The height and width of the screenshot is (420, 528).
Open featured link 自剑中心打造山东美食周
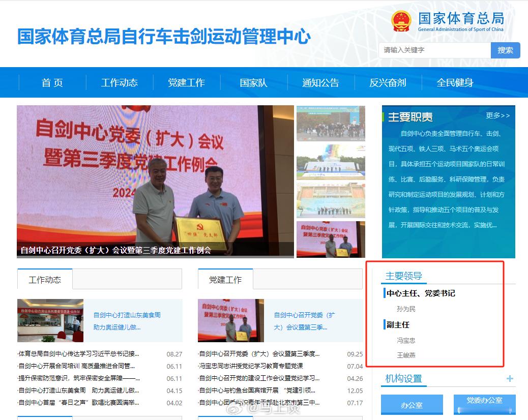[127, 321]
